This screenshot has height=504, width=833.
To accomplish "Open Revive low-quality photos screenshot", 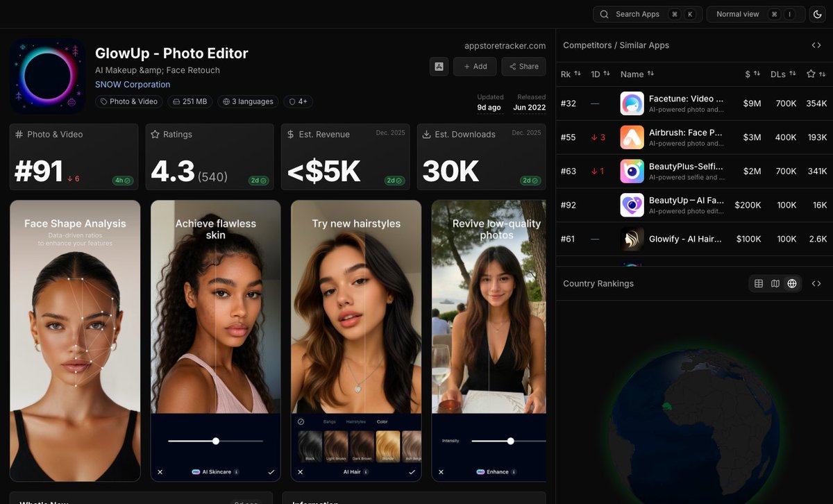I will coord(489,341).
